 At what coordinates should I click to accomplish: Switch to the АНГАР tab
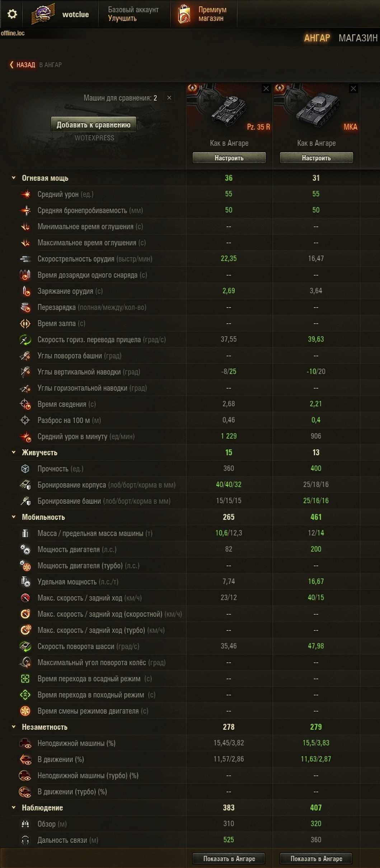click(317, 38)
